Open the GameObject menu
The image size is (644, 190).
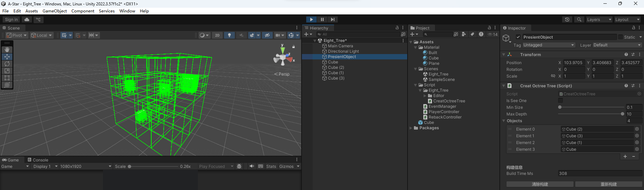point(55,11)
